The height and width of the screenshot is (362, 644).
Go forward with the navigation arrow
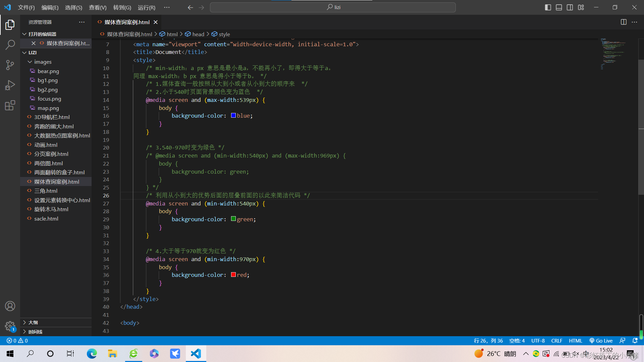click(201, 7)
